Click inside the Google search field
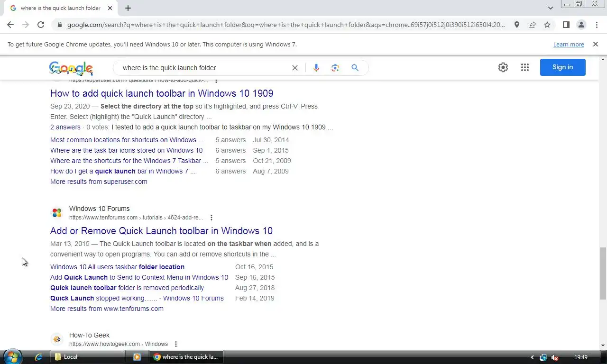This screenshot has width=607, height=364. 204,68
